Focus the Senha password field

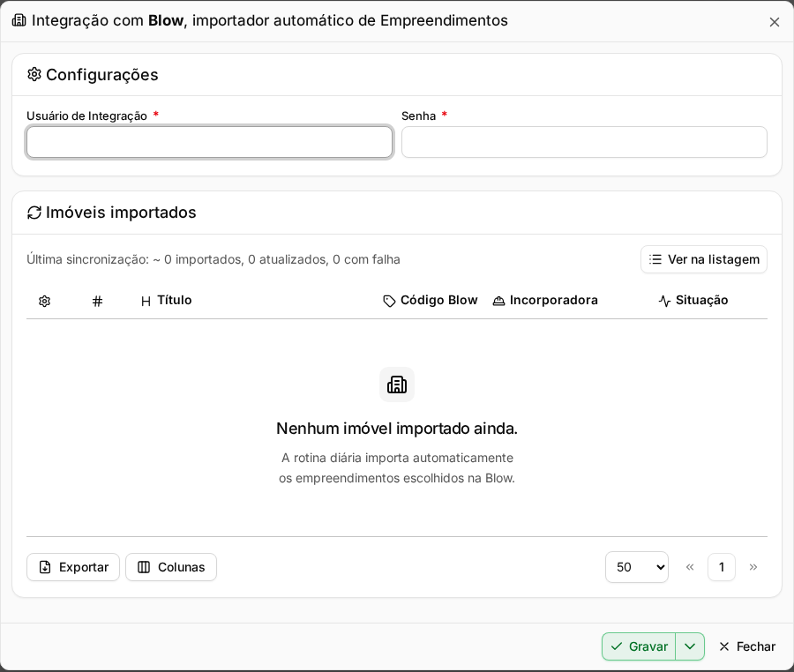point(584,142)
